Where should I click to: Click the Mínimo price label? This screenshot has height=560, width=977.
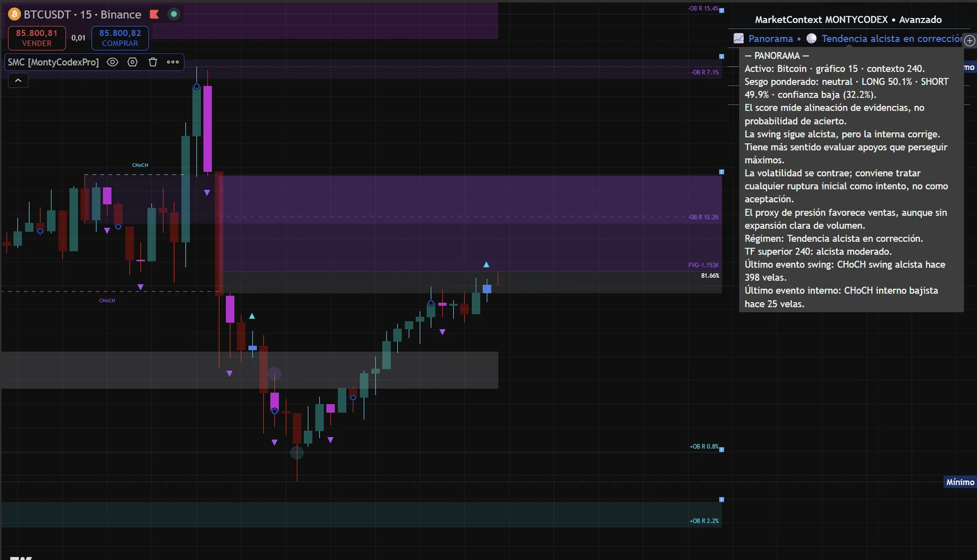(x=960, y=482)
